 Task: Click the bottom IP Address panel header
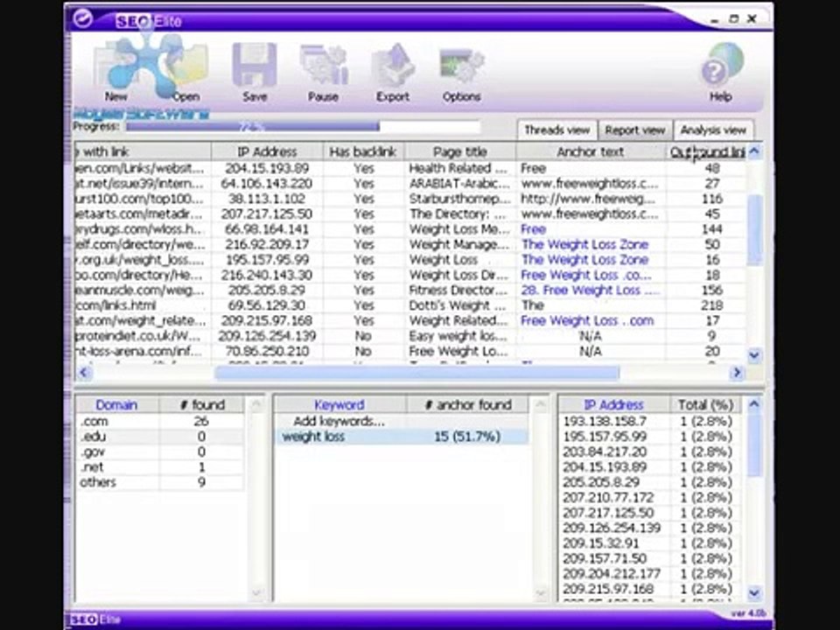coord(614,405)
